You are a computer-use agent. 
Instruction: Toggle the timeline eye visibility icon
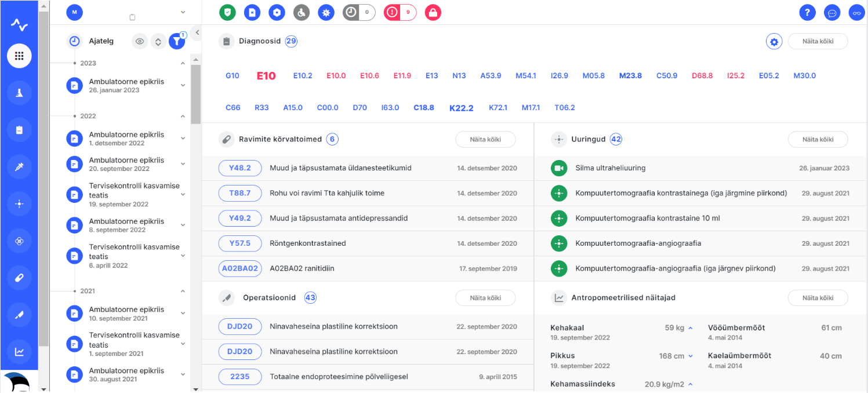[x=139, y=41]
